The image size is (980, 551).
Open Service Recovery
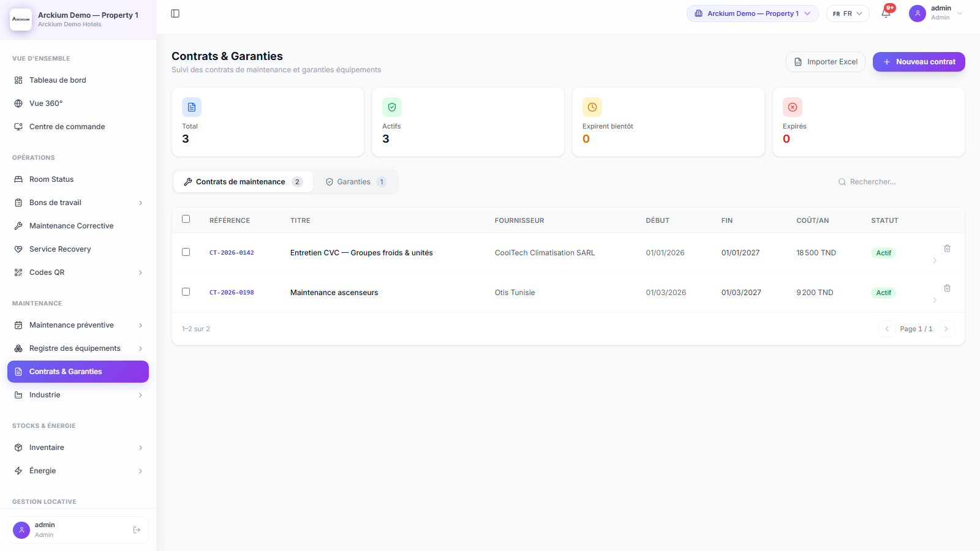coord(78,249)
